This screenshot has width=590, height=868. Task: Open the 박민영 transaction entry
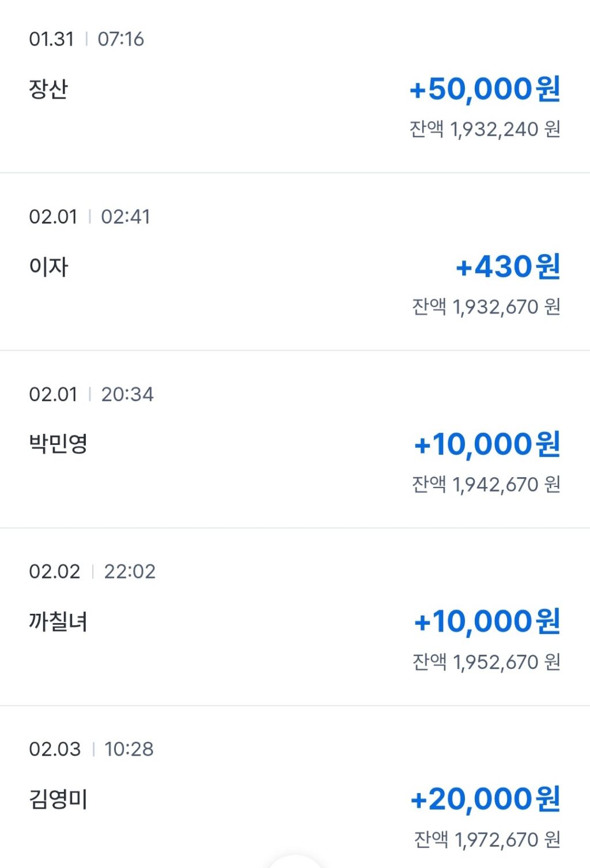(x=58, y=444)
